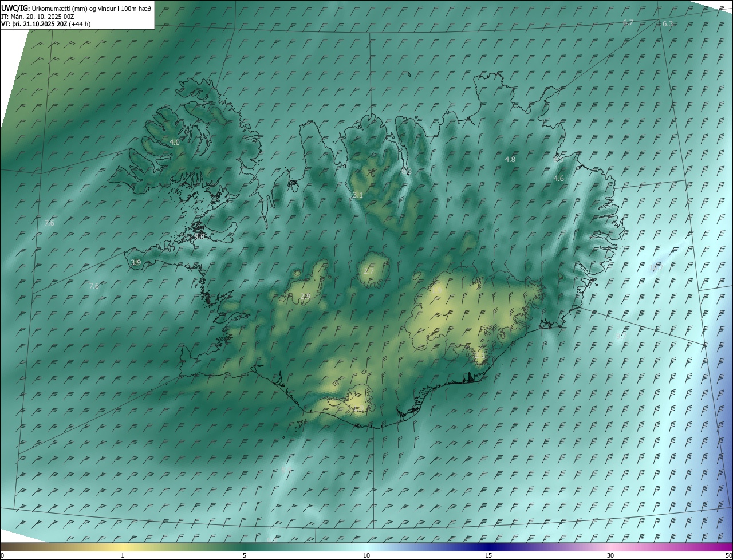Screen dimensions: 733x560
Task: Click the 3.1 value label on the map
Action: click(358, 195)
